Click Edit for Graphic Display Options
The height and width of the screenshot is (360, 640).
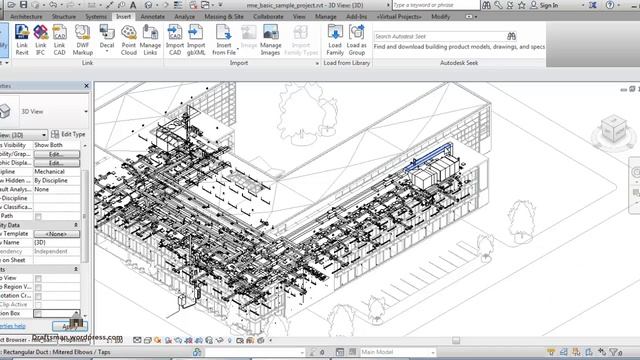click(x=57, y=163)
